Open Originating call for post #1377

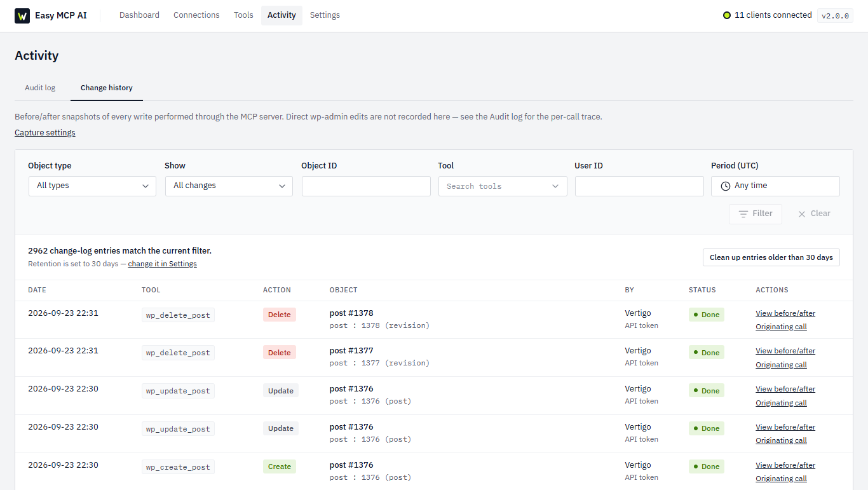tap(781, 365)
